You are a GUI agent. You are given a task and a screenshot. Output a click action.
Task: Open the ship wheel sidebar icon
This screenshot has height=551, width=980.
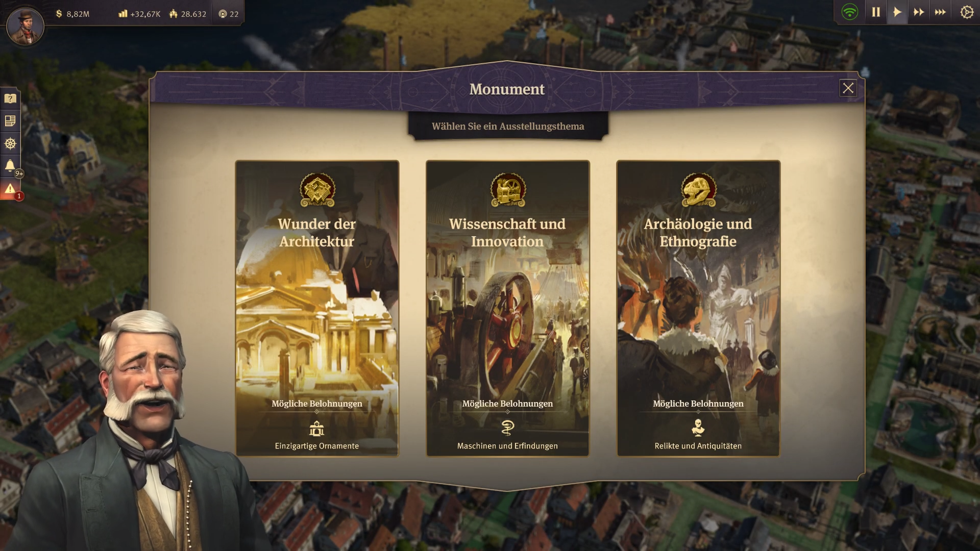(10, 143)
